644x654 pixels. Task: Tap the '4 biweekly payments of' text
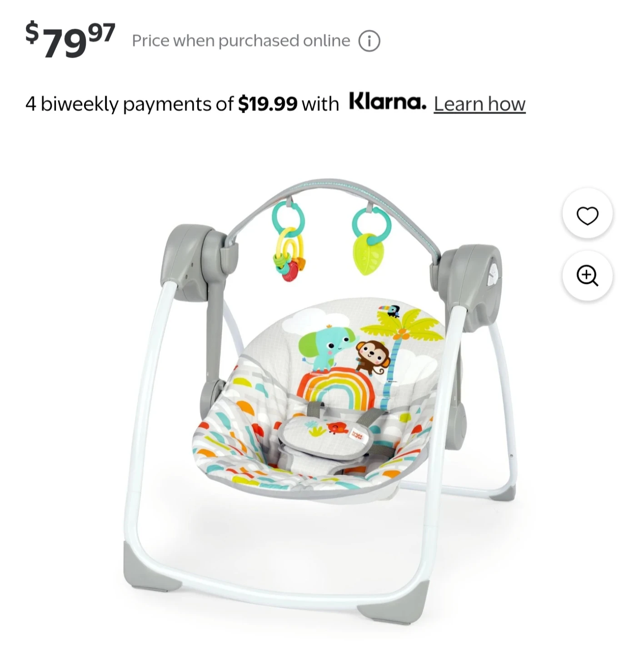(130, 104)
